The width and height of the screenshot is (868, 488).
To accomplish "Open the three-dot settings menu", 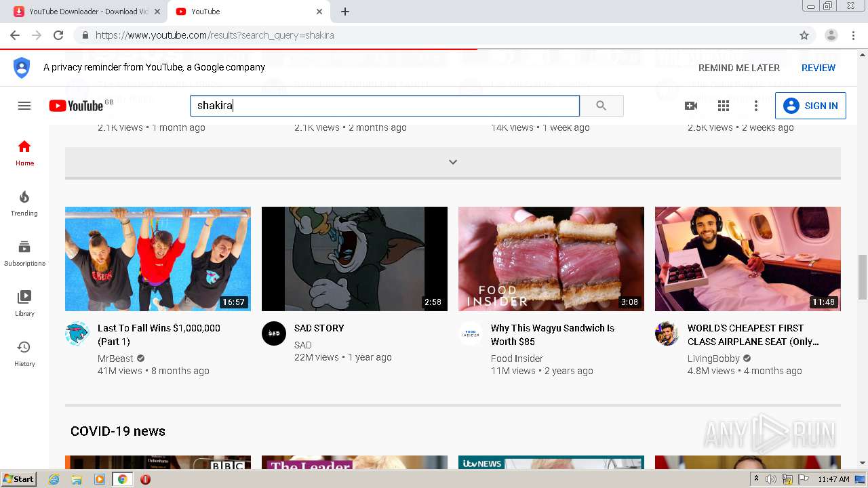I will 756,106.
